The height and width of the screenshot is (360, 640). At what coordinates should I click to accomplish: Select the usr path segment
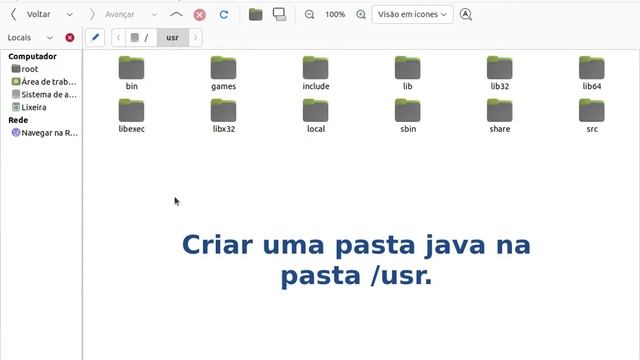pos(173,38)
